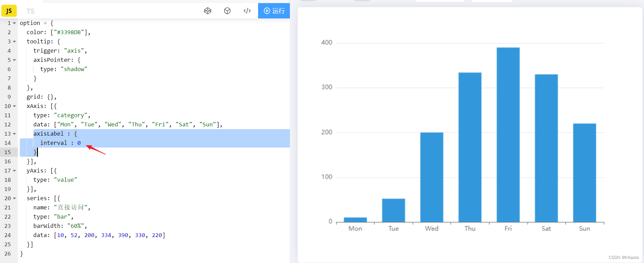Click the "value" string on line 18

pyautogui.click(x=65, y=180)
